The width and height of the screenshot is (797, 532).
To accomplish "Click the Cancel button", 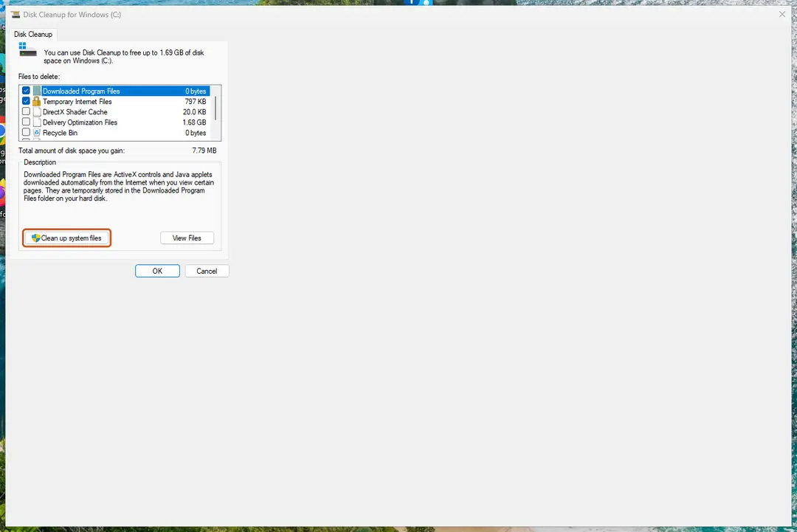I will pos(207,271).
